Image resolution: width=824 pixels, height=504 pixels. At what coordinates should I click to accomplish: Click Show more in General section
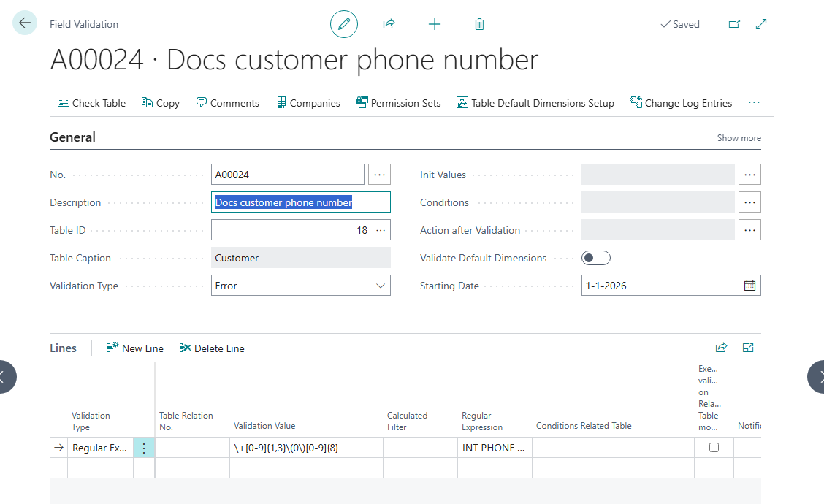click(739, 138)
